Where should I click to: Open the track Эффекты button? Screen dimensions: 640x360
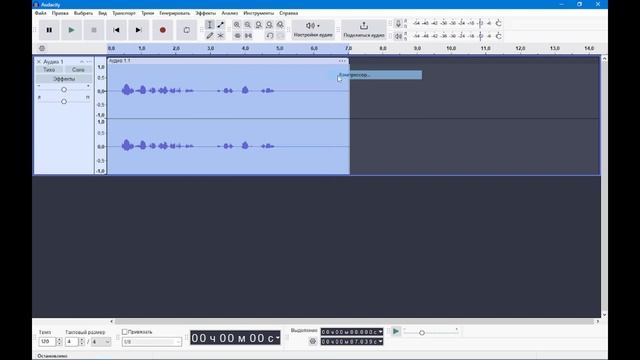click(x=64, y=79)
